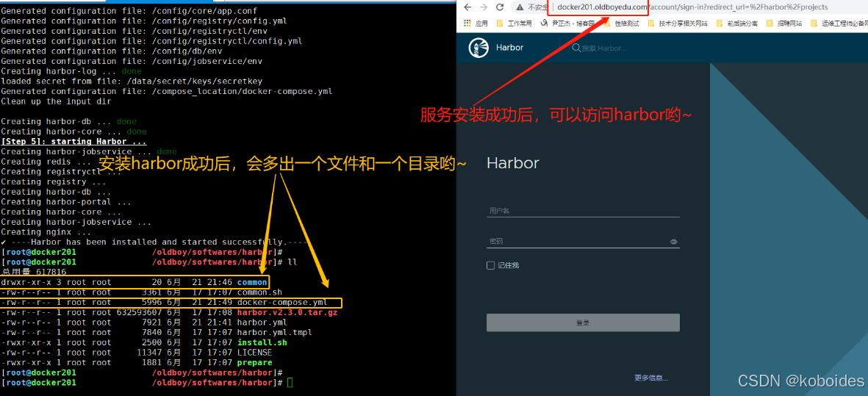The image size is (868, 396).
Task: Click the 登录 login button
Action: pos(583,323)
